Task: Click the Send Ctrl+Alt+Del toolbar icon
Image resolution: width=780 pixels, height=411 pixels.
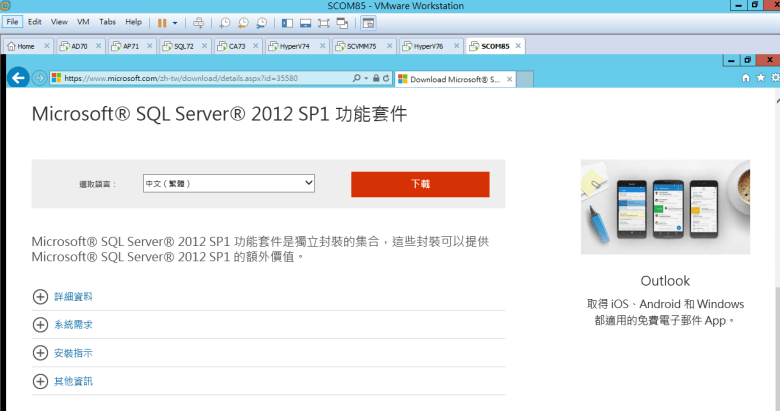Action: pyautogui.click(x=198, y=22)
